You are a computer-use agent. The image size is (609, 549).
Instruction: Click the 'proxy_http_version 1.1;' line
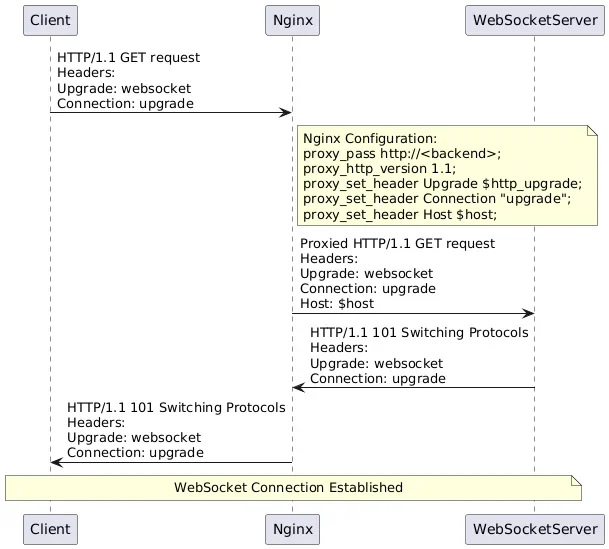point(379,169)
